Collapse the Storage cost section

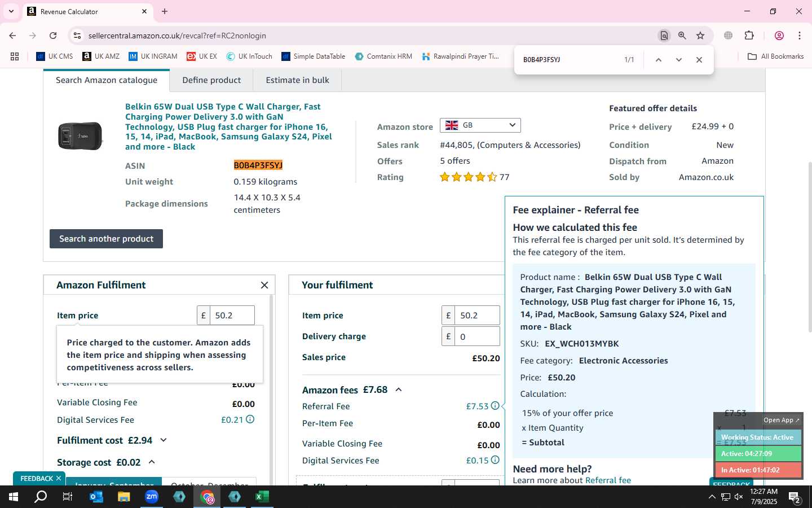[x=152, y=462]
